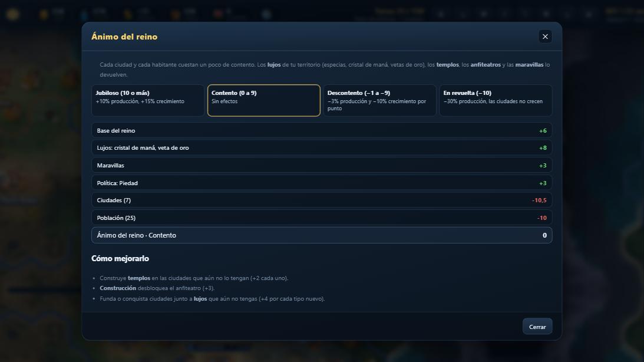Click the Construcción anfiteatro tip

click(157, 288)
